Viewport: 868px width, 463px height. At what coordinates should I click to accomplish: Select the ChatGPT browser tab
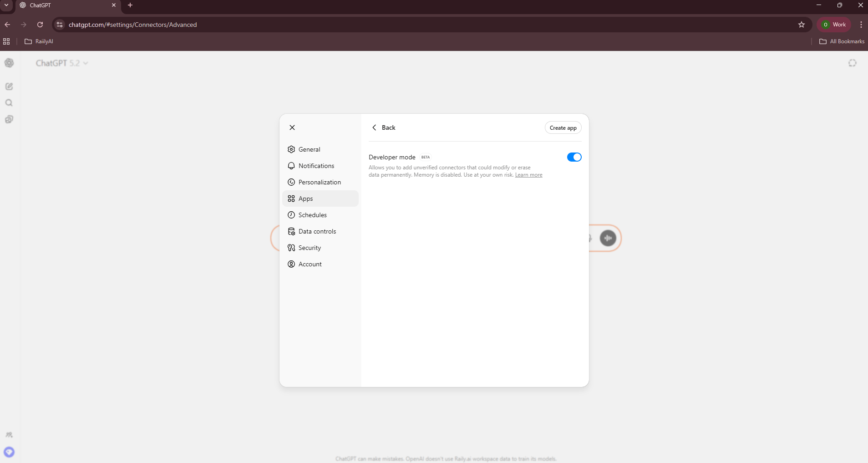point(67,5)
